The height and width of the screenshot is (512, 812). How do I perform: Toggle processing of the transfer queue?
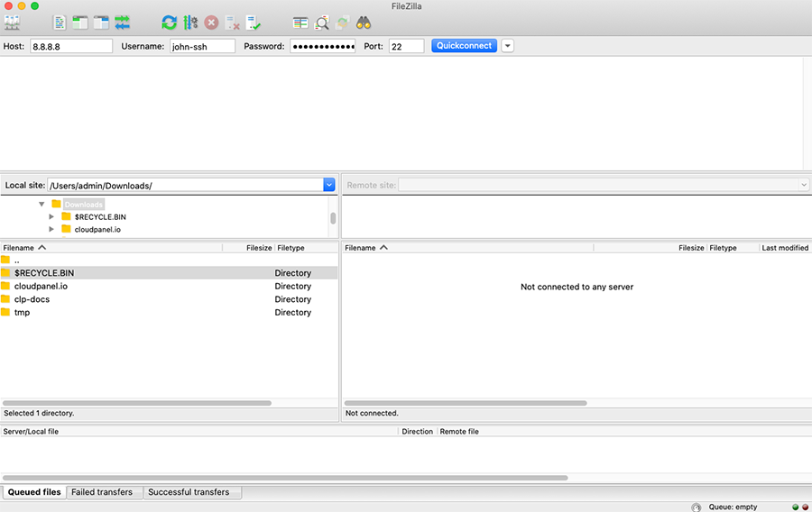click(x=190, y=23)
